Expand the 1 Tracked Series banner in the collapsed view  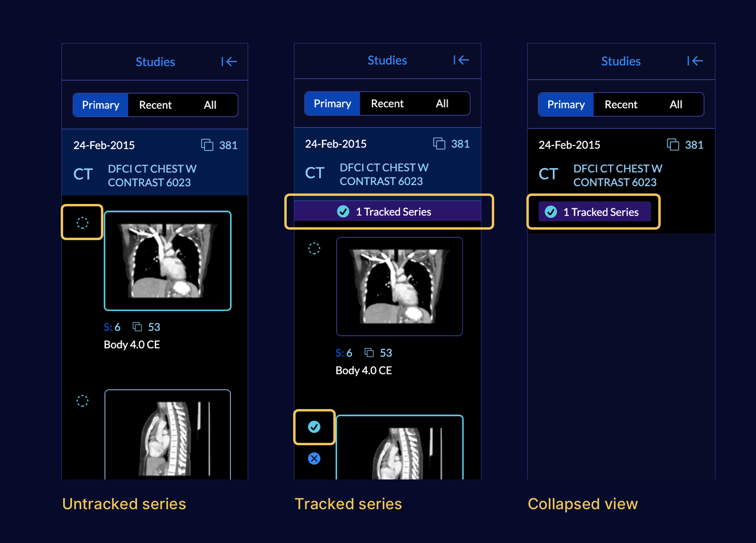tap(594, 212)
